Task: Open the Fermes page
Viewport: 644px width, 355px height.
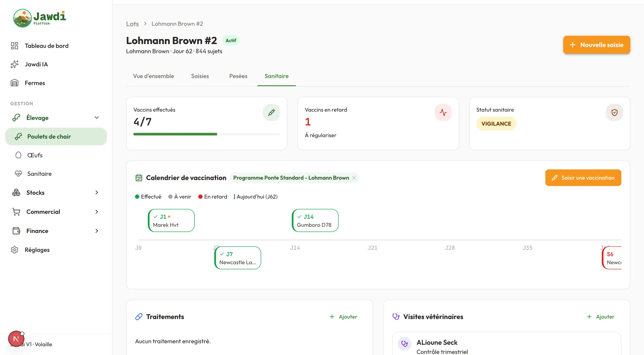Action: [56, 83]
